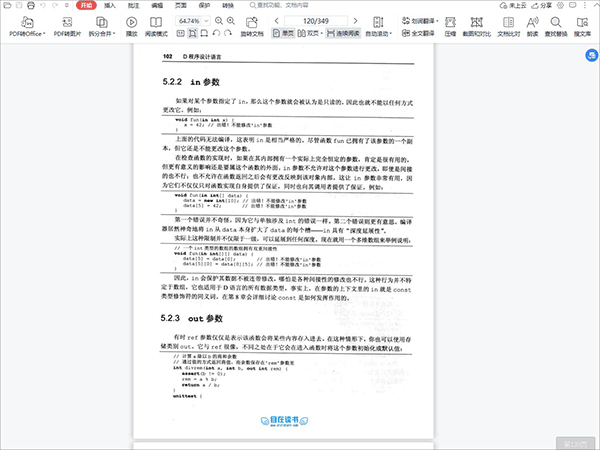Toggle 连续阅读 continuous reading

pyautogui.click(x=343, y=33)
